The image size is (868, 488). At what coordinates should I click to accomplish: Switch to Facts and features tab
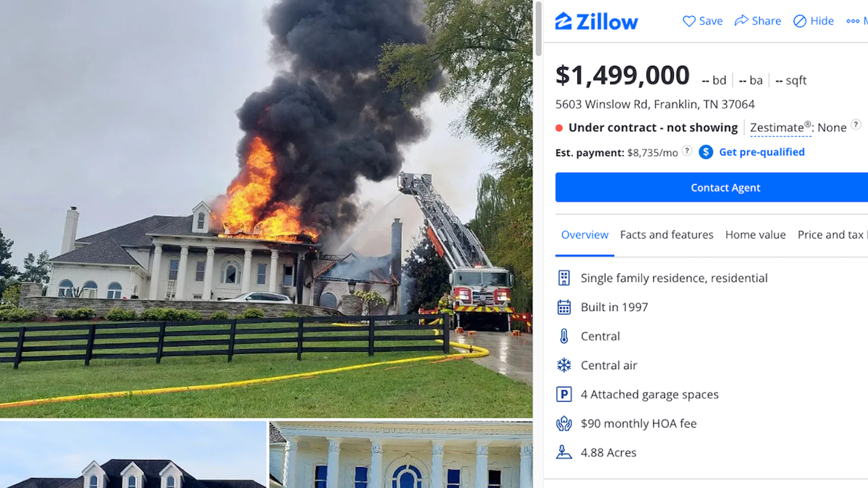[x=666, y=235]
